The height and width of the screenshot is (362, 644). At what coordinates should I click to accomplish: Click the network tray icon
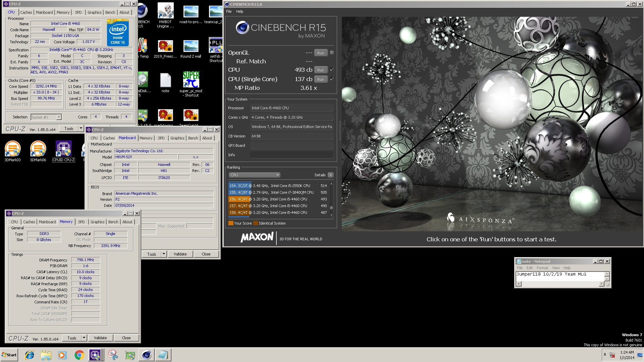pyautogui.click(x=612, y=355)
